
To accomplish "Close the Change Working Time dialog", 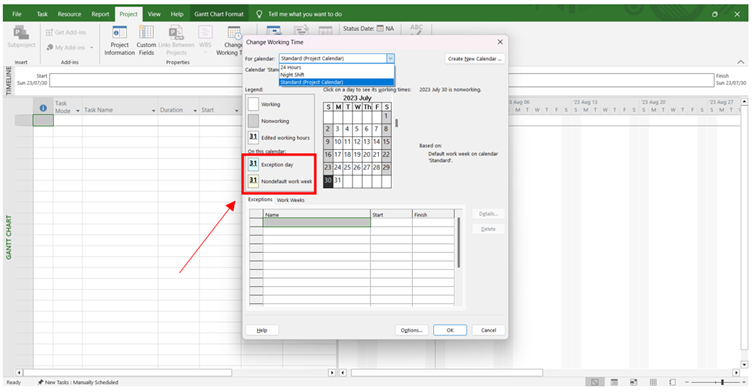I will click(x=500, y=42).
